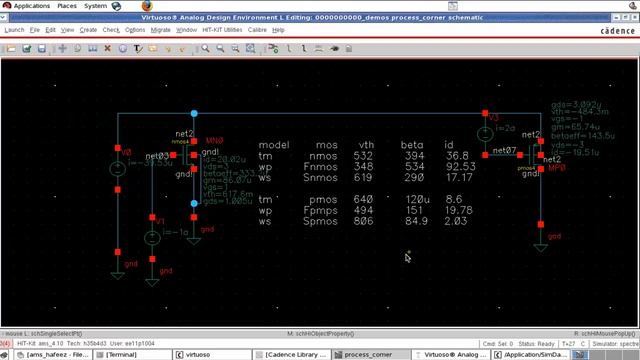Open the Help menu
Screen dimensions: 640x360
pos(278,30)
